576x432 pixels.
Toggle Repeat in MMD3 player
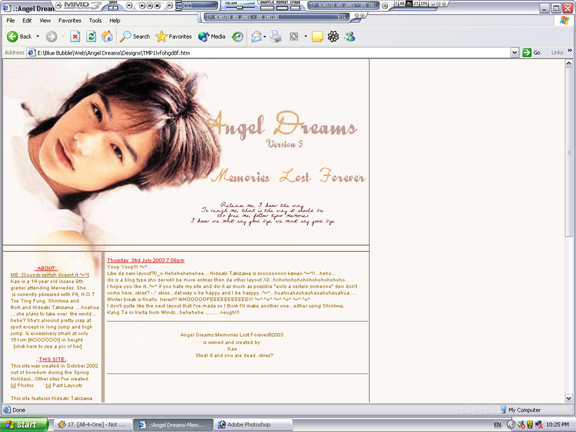click(282, 8)
